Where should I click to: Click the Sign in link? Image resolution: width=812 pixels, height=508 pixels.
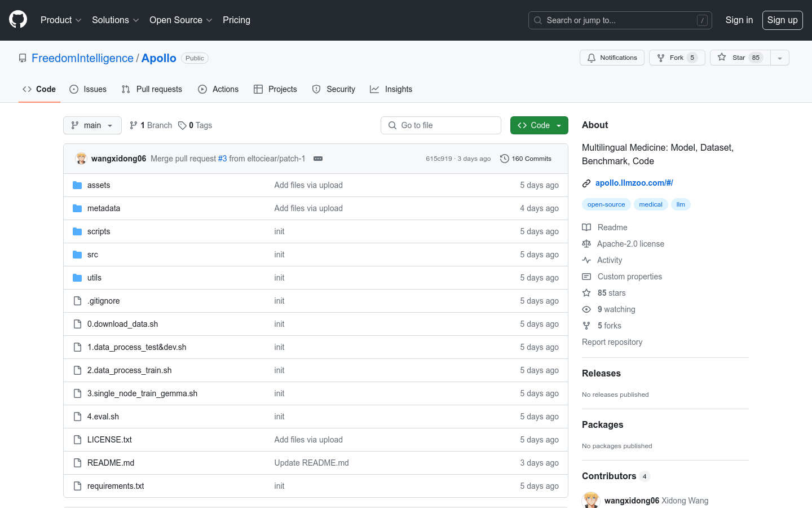739,20
